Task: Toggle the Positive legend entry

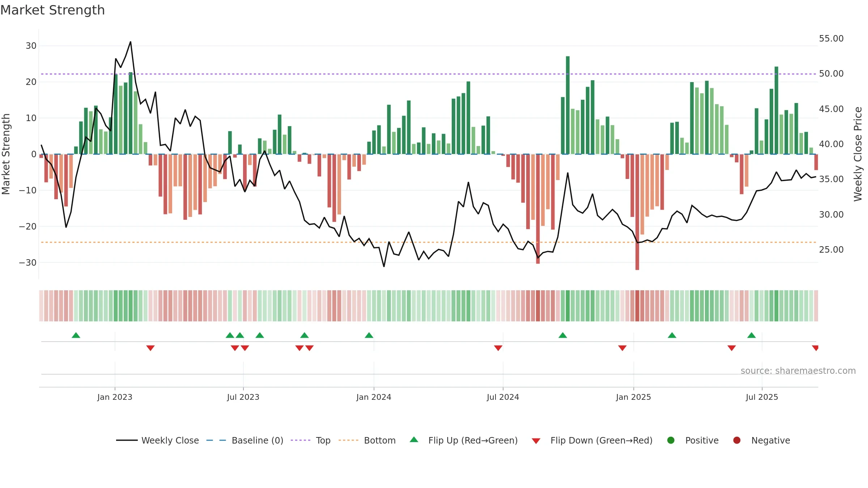Action: (x=693, y=440)
